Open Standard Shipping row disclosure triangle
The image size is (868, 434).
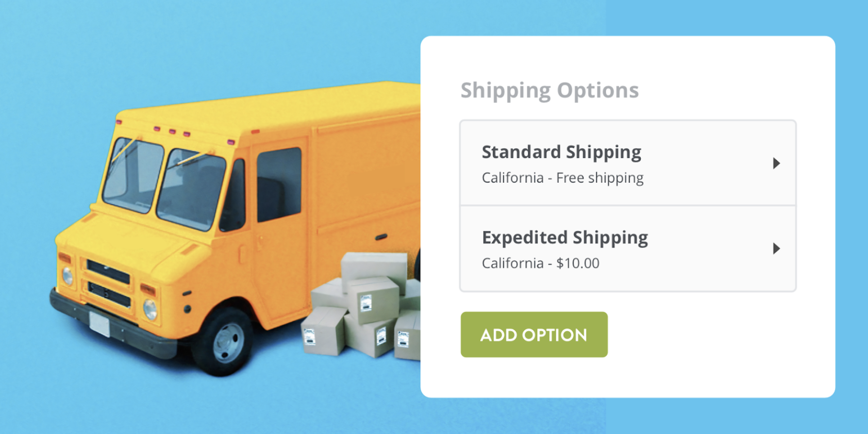tap(777, 164)
